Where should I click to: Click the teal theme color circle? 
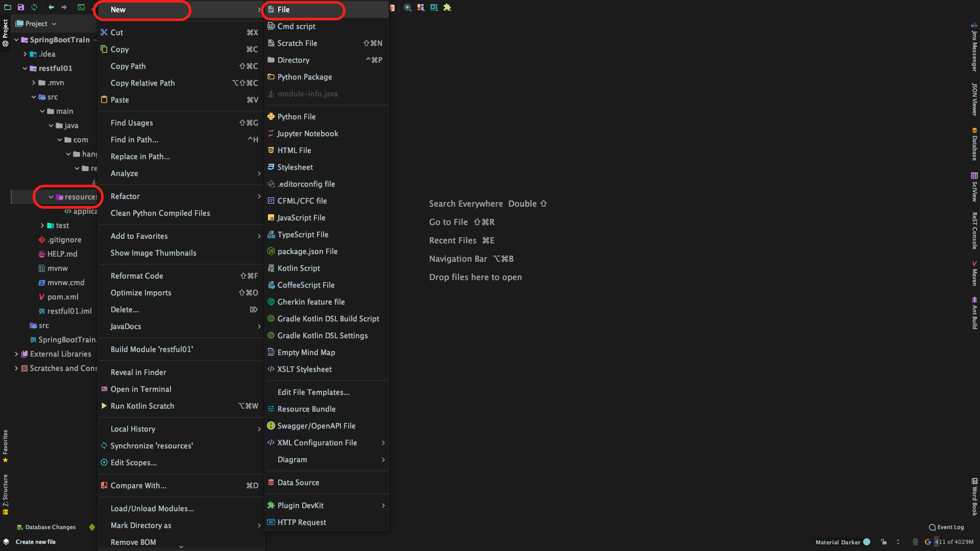(867, 542)
